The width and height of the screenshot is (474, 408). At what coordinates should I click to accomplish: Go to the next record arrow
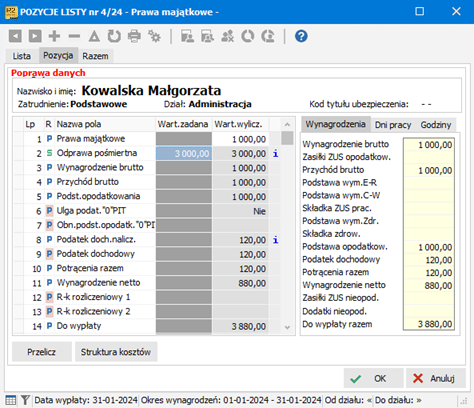click(35, 36)
